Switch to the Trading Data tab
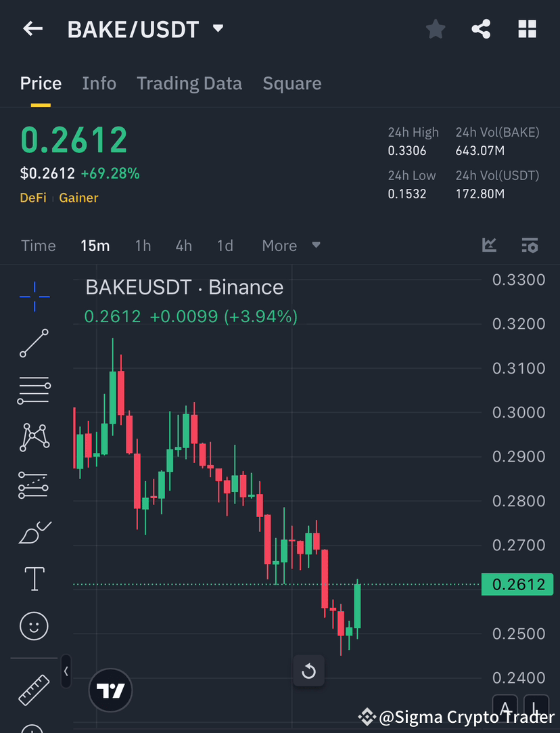This screenshot has width=560, height=733. click(189, 83)
